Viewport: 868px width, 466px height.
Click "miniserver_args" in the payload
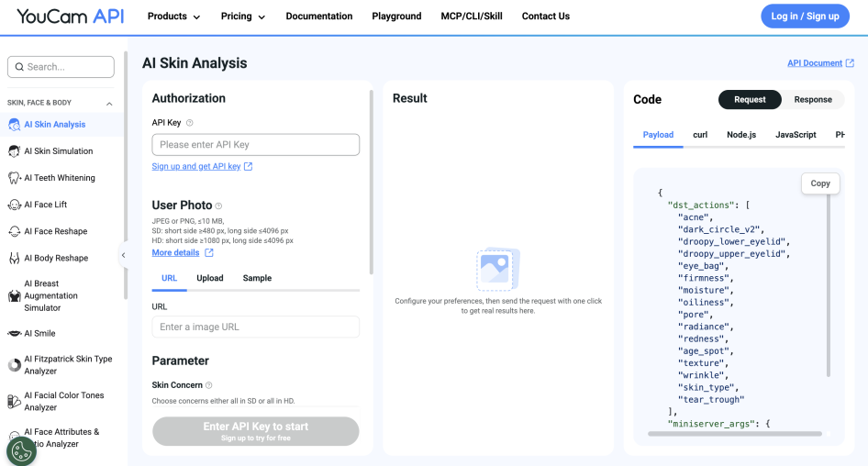pyautogui.click(x=711, y=424)
